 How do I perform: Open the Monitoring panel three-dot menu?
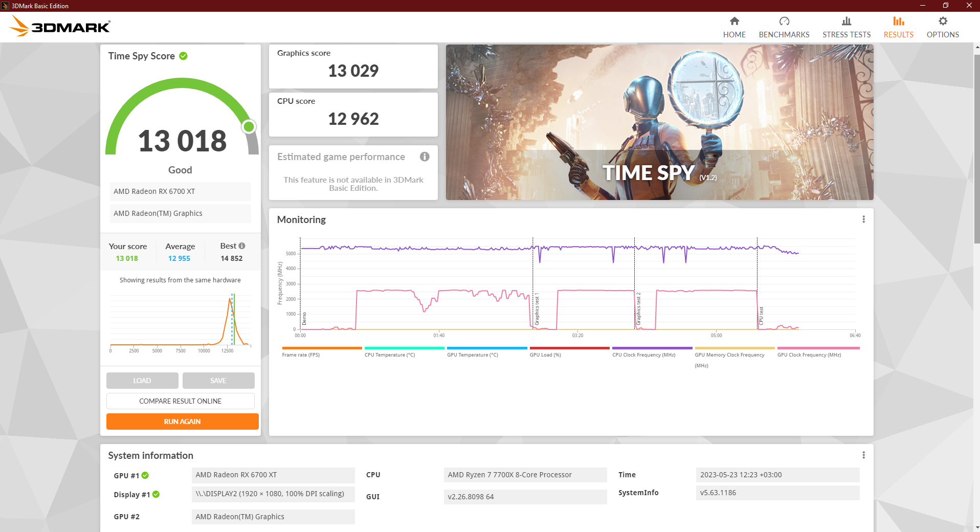click(x=864, y=219)
